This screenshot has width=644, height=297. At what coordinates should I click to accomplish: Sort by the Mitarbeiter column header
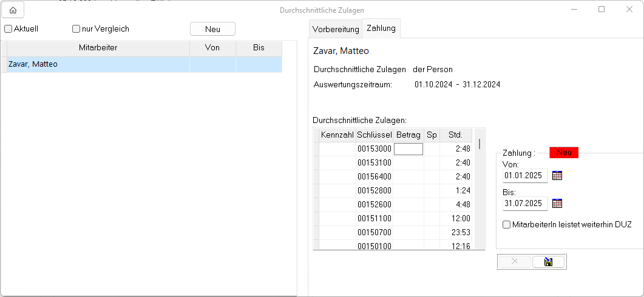pos(98,48)
